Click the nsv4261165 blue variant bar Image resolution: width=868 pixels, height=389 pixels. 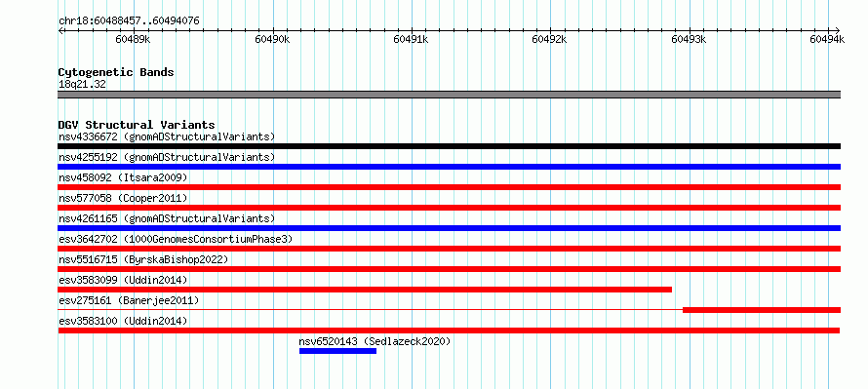click(449, 228)
